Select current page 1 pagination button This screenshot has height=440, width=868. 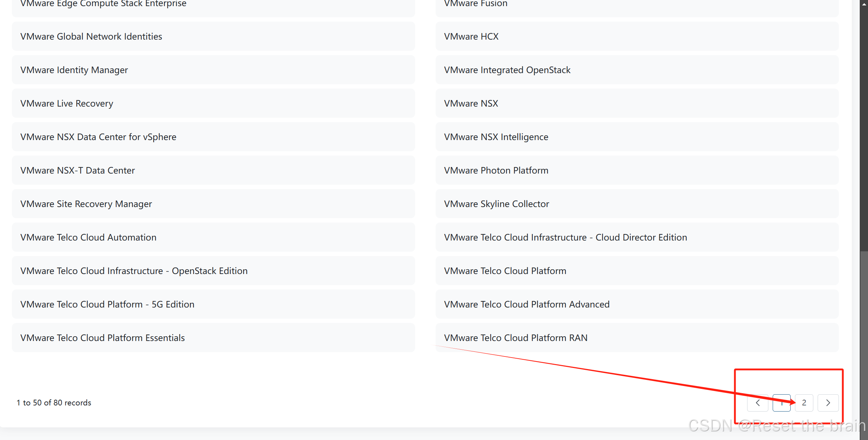click(781, 403)
